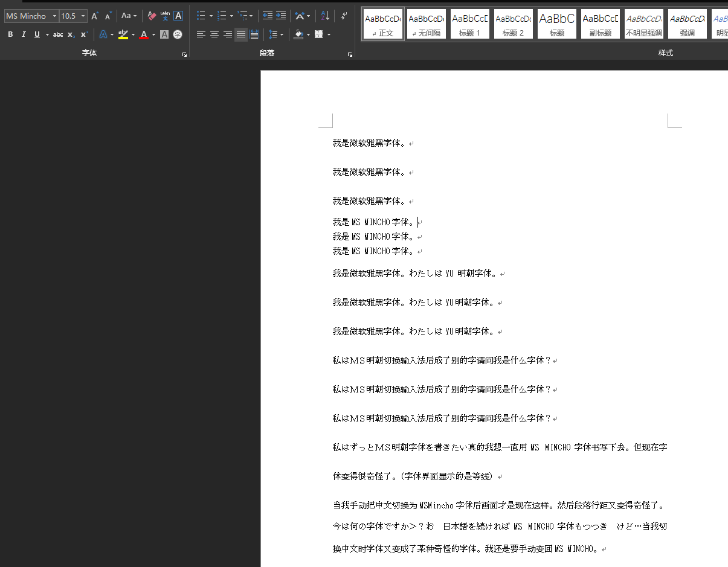
Task: Toggle bold formatting
Action: 10,34
